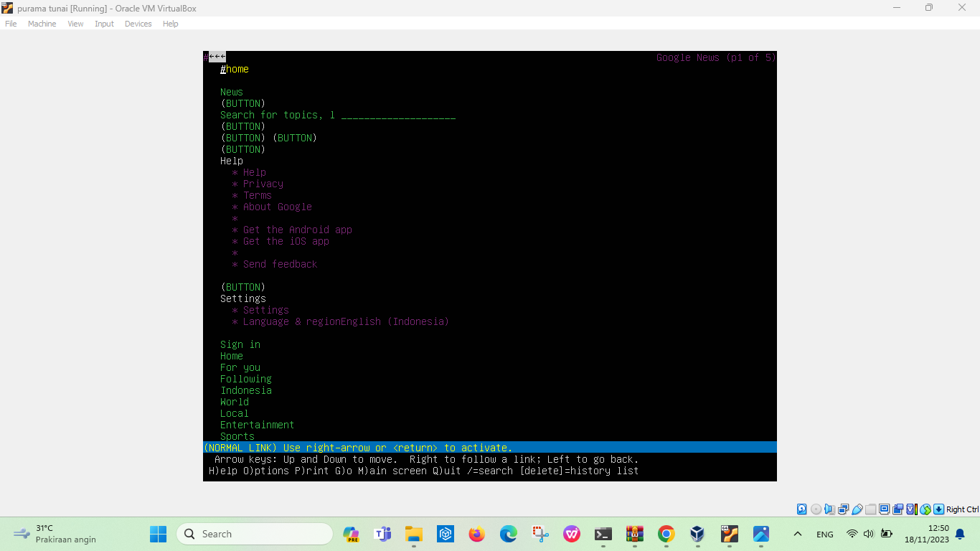Follow the Get the Android app link

click(x=298, y=230)
